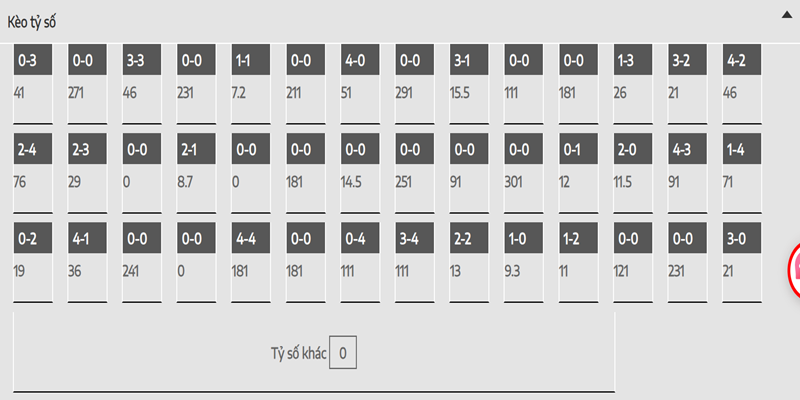Viewport: 800px width, 400px height.
Task: Select the 2-0 score odds 11.5
Action: (x=633, y=173)
